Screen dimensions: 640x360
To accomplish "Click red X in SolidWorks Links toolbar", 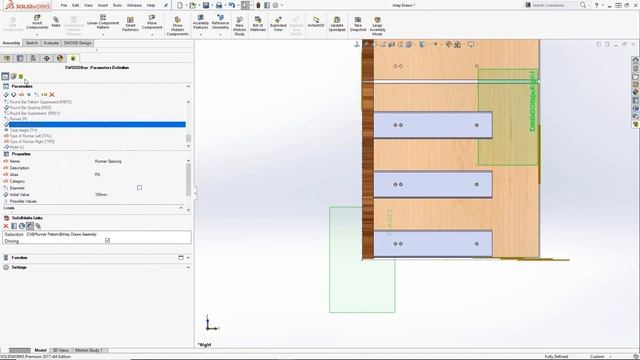I will click(x=6, y=226).
